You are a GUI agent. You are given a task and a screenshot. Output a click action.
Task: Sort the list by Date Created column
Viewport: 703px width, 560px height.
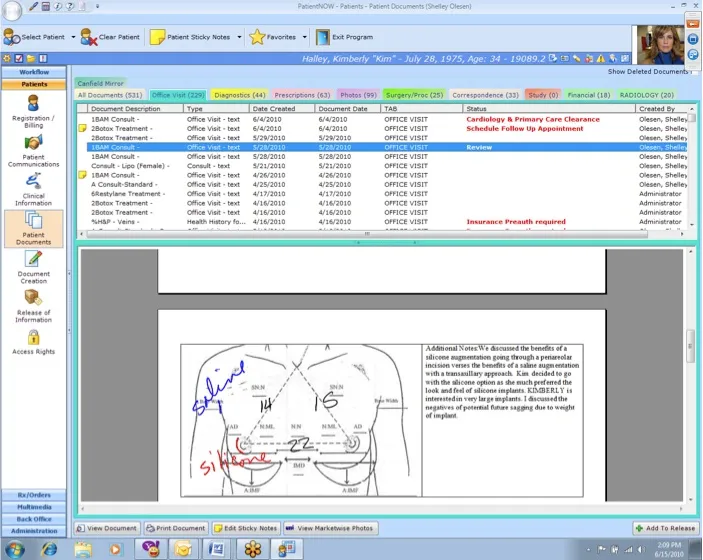pos(280,108)
